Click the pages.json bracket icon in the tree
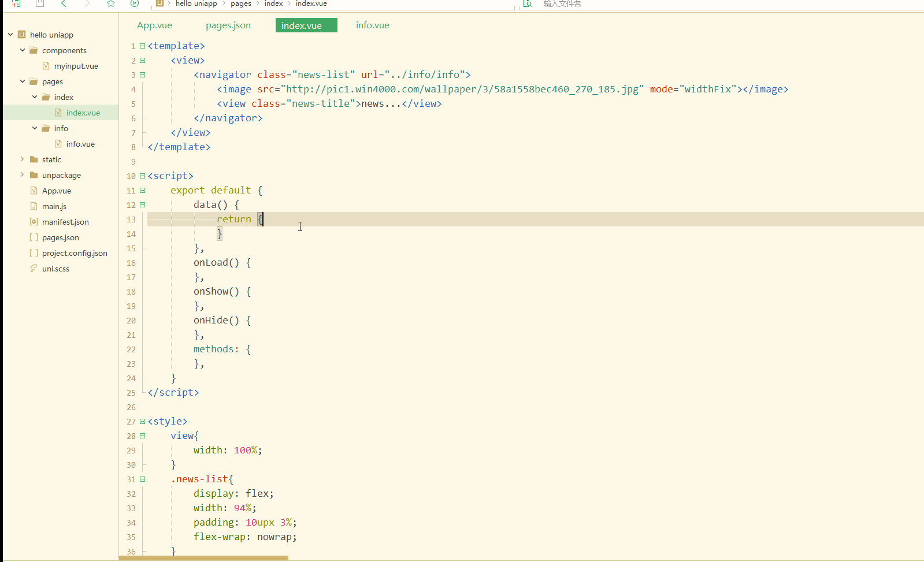 (34, 237)
